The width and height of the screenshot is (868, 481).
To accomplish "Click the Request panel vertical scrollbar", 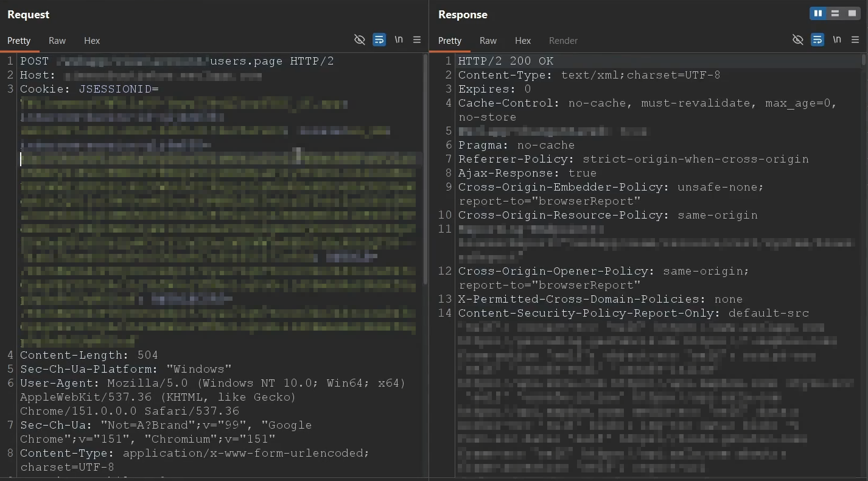I will click(x=425, y=169).
